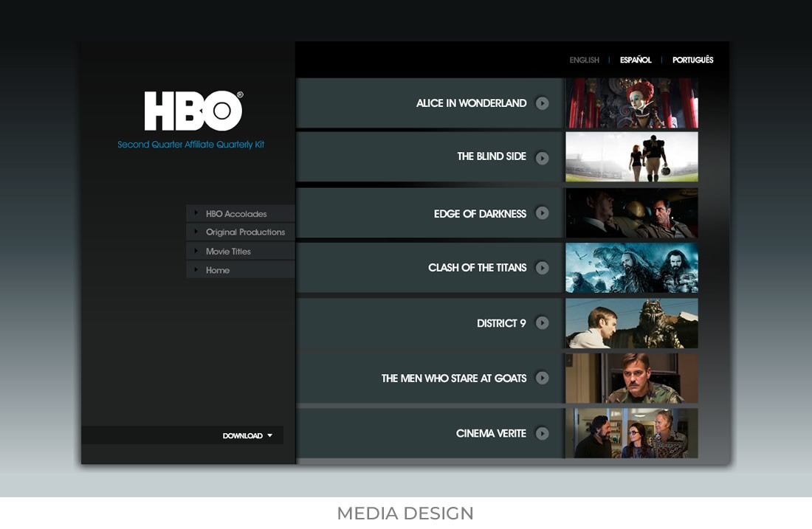Select the Cinema Verite title text
Image resolution: width=812 pixels, height=529 pixels.
(491, 433)
